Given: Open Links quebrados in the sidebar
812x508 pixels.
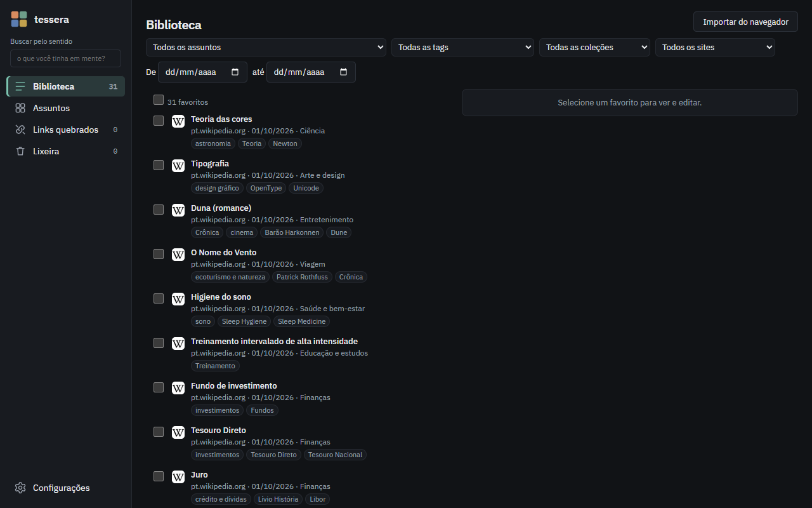Looking at the screenshot, I should (x=66, y=130).
